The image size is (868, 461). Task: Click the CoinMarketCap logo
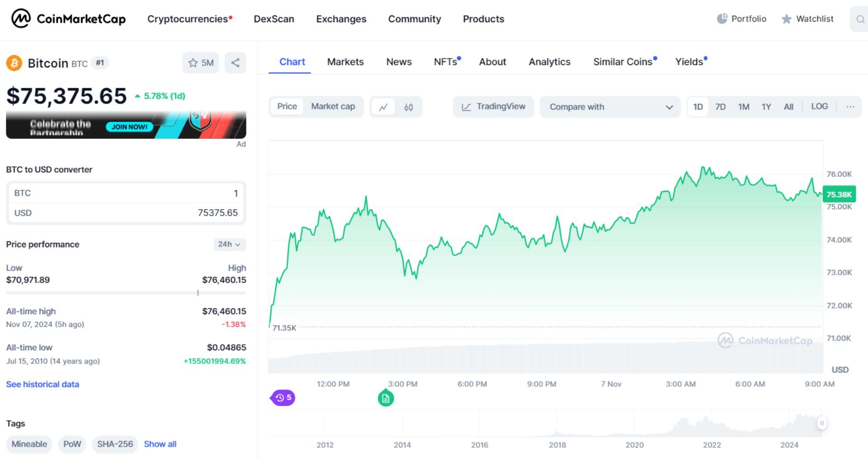(x=68, y=19)
